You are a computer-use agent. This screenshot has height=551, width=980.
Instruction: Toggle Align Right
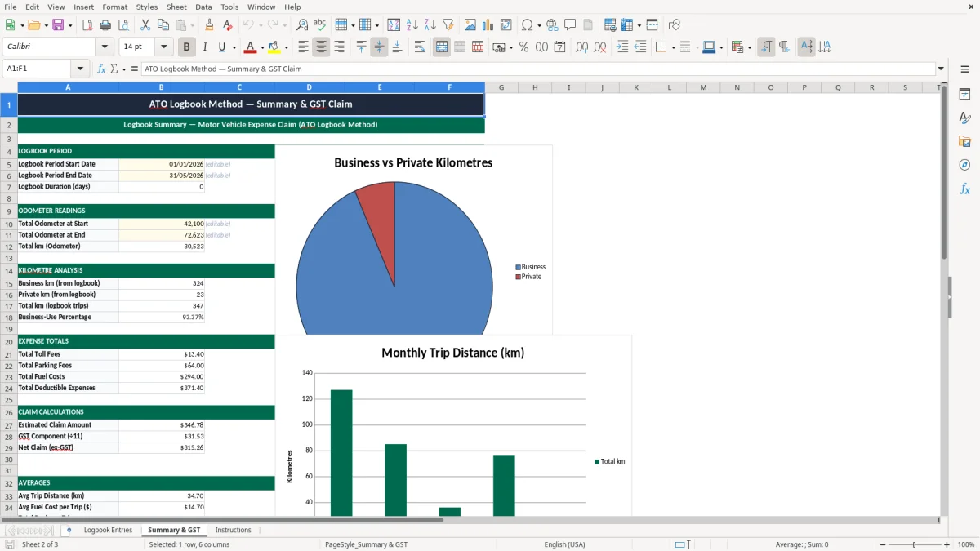pyautogui.click(x=340, y=47)
